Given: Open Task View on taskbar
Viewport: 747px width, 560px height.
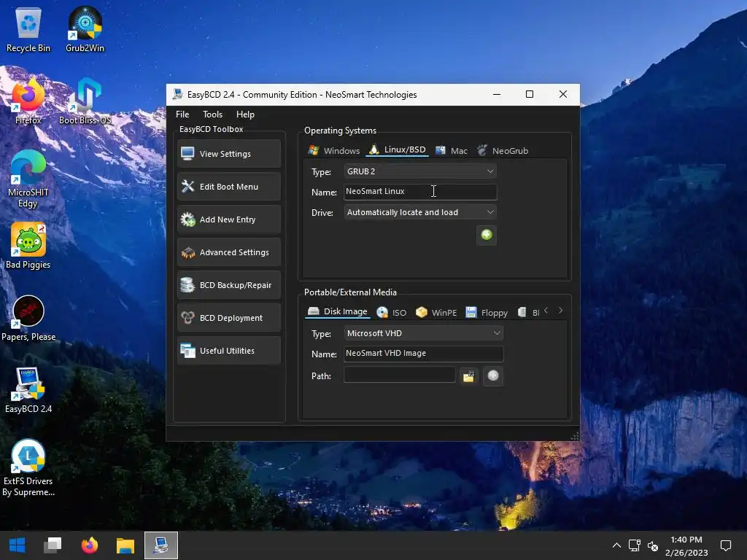Looking at the screenshot, I should pyautogui.click(x=53, y=545).
